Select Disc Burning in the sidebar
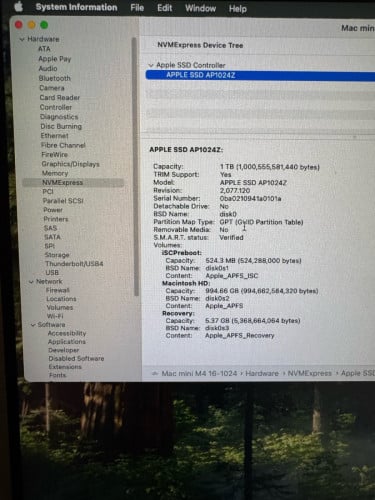 point(61,126)
